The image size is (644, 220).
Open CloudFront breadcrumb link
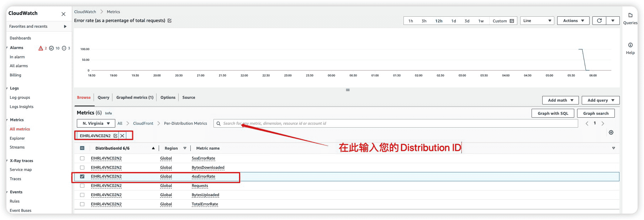(x=143, y=123)
